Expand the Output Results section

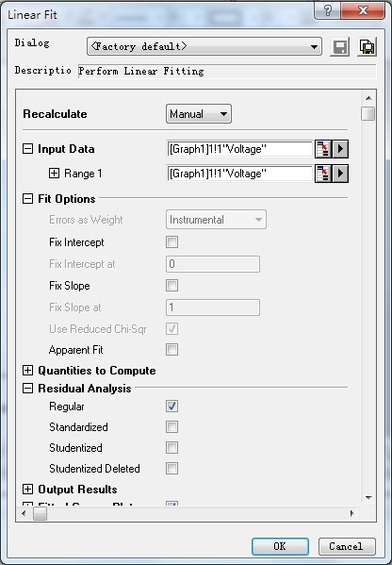click(27, 489)
